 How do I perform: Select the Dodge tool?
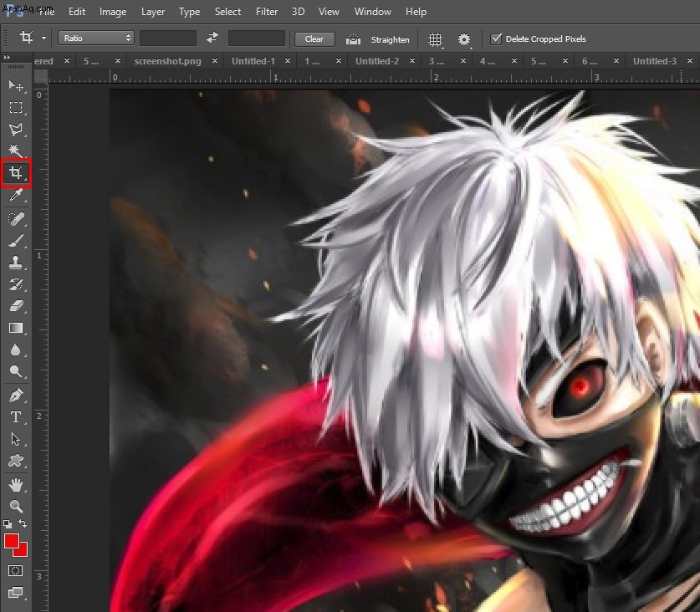point(16,371)
